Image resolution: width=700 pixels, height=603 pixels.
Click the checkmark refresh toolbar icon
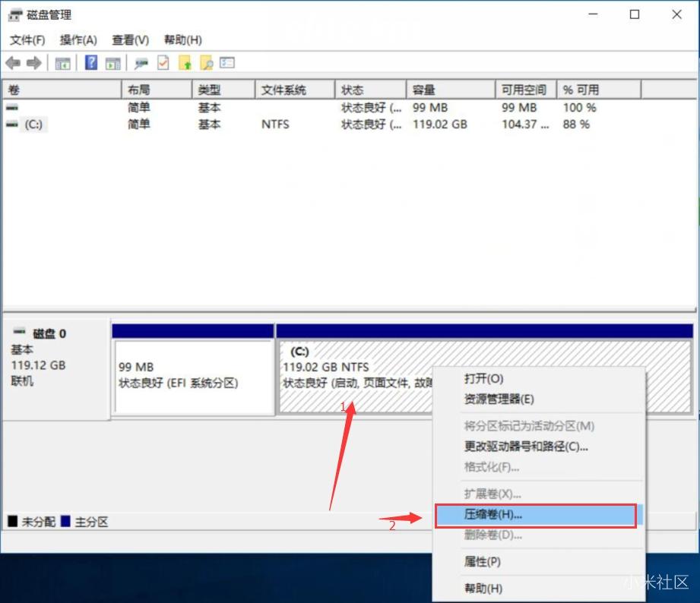coord(162,63)
